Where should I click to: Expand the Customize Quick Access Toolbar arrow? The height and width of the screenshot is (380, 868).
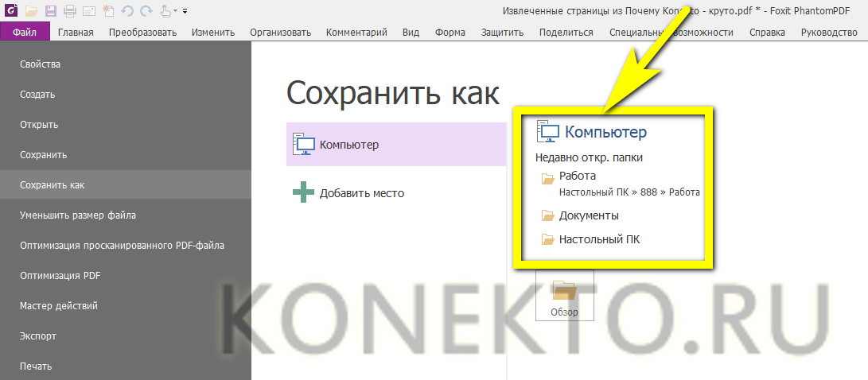[x=185, y=12]
